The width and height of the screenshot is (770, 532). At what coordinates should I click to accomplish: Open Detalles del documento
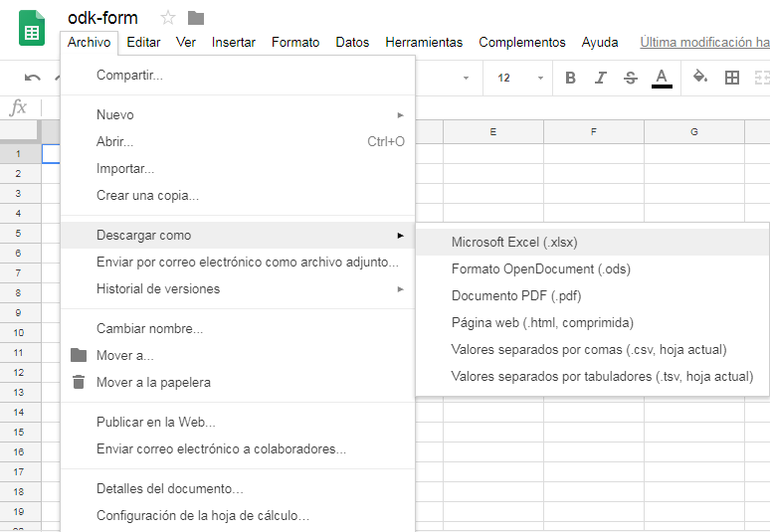click(x=238, y=489)
